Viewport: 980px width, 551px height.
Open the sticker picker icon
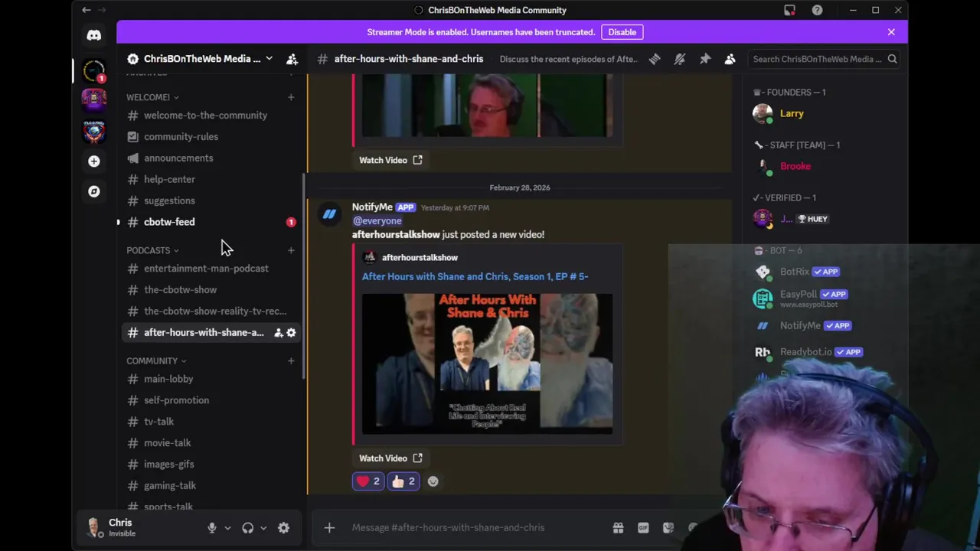click(x=668, y=527)
